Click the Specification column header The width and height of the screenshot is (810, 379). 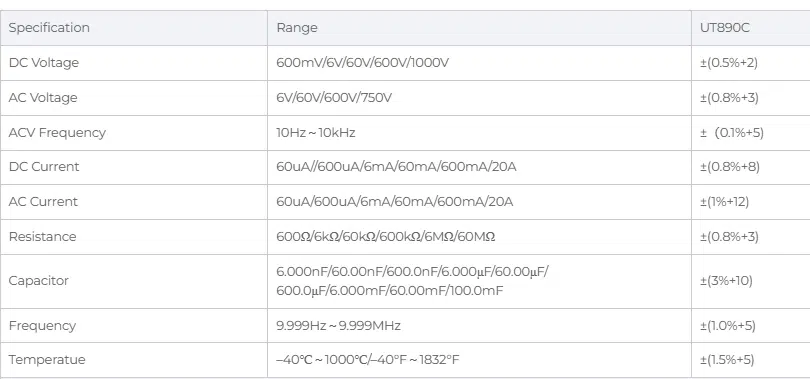pos(49,28)
